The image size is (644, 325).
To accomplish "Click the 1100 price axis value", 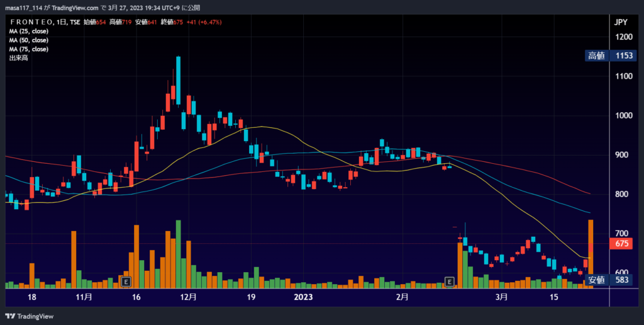I will [623, 76].
